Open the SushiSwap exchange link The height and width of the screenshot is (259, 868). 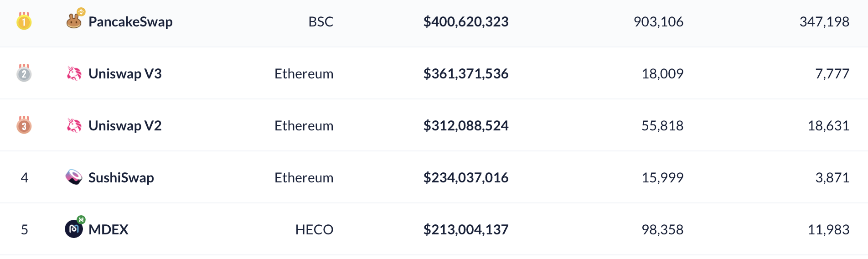(x=121, y=178)
